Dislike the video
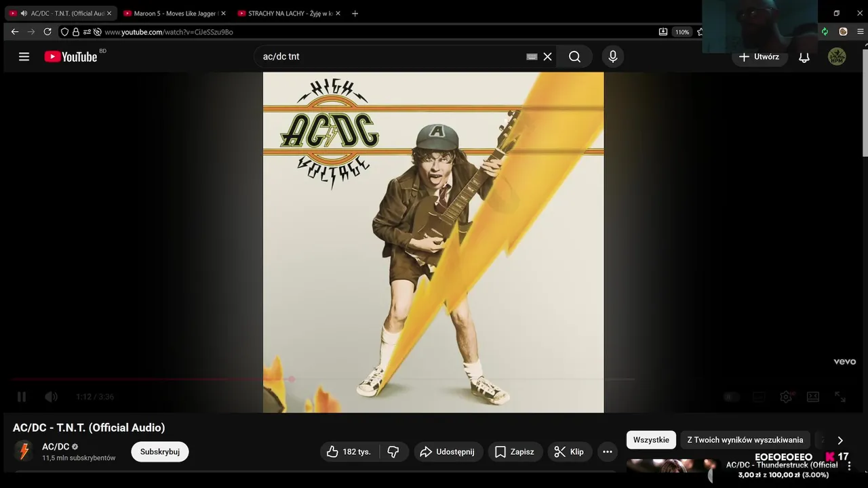This screenshot has height=488, width=868. [x=393, y=451]
